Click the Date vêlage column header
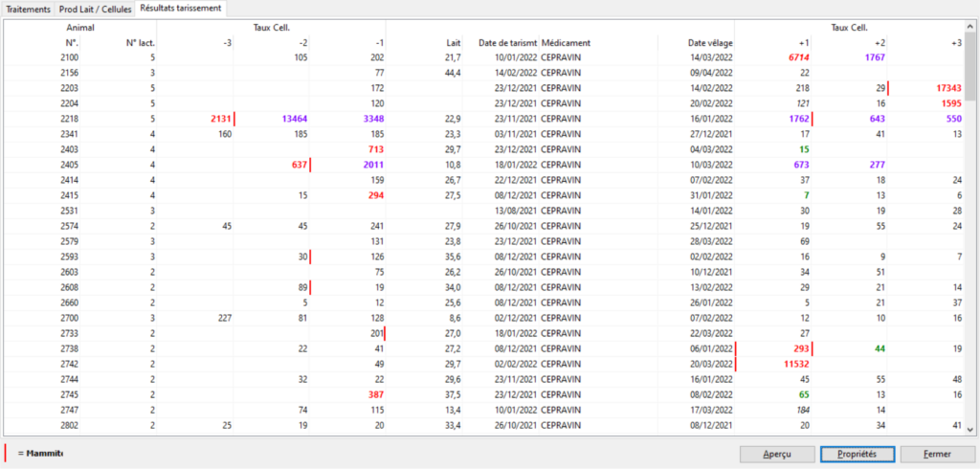Screen dimensions: 980x469 (710, 43)
